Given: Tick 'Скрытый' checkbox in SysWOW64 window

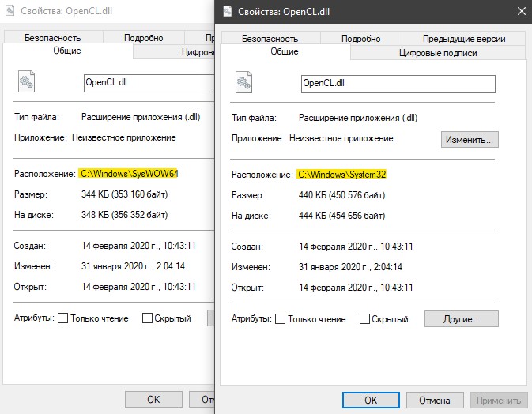Looking at the screenshot, I should (x=147, y=318).
